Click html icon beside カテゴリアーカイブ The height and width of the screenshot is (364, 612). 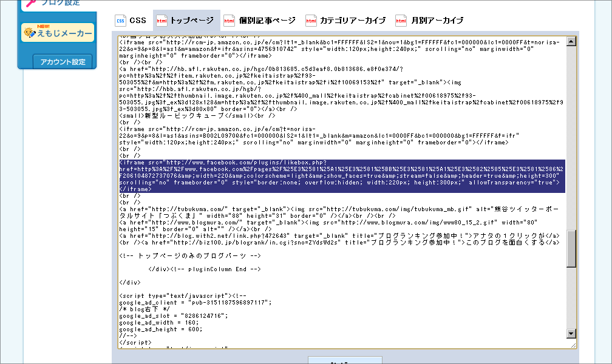311,20
